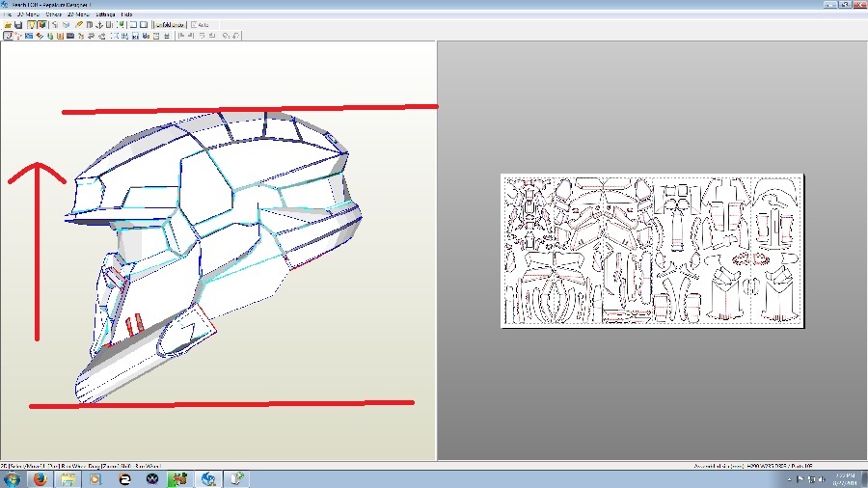Click the first window layout rectangle icon
The width and height of the screenshot is (868, 488).
coord(133,25)
